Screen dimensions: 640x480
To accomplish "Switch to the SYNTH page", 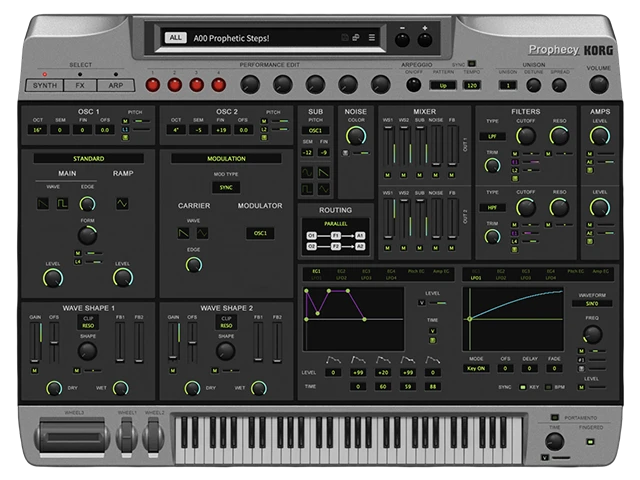I will coord(45,85).
